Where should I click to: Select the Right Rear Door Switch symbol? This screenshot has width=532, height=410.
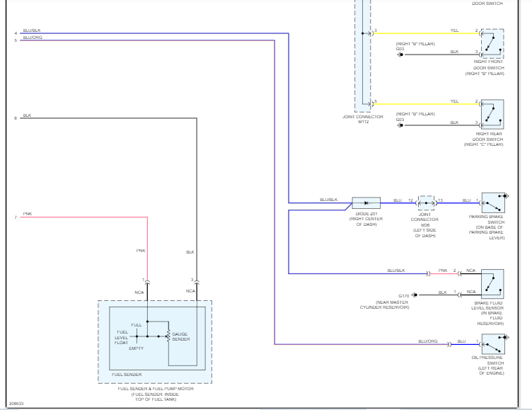click(492, 115)
